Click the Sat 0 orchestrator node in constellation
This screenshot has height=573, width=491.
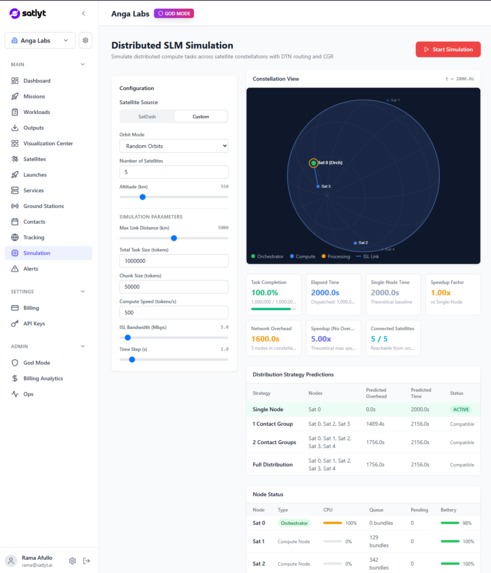pyautogui.click(x=313, y=163)
